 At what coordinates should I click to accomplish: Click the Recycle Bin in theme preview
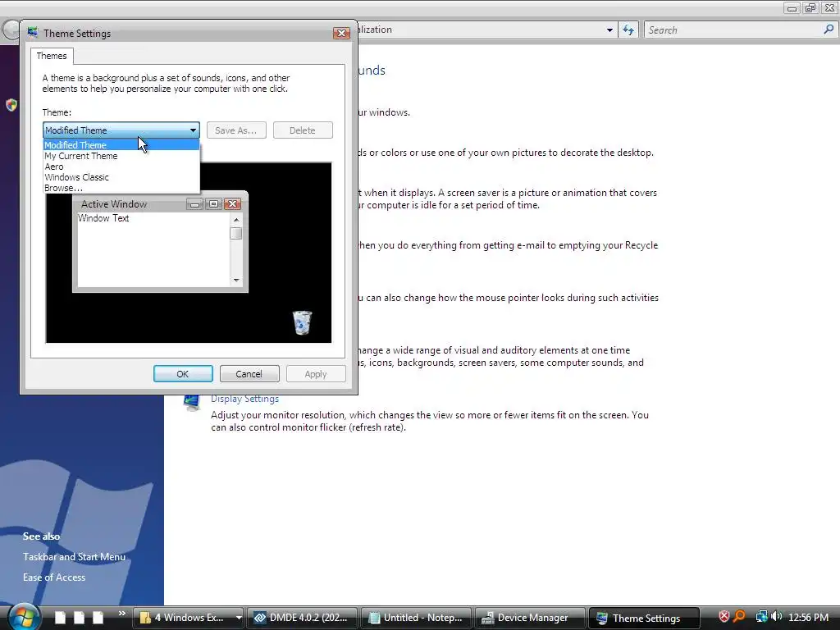click(302, 322)
